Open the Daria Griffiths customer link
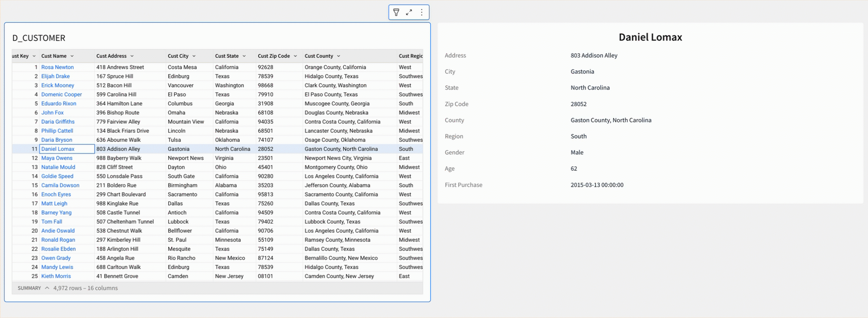Image resolution: width=868 pixels, height=318 pixels. pyautogui.click(x=58, y=122)
